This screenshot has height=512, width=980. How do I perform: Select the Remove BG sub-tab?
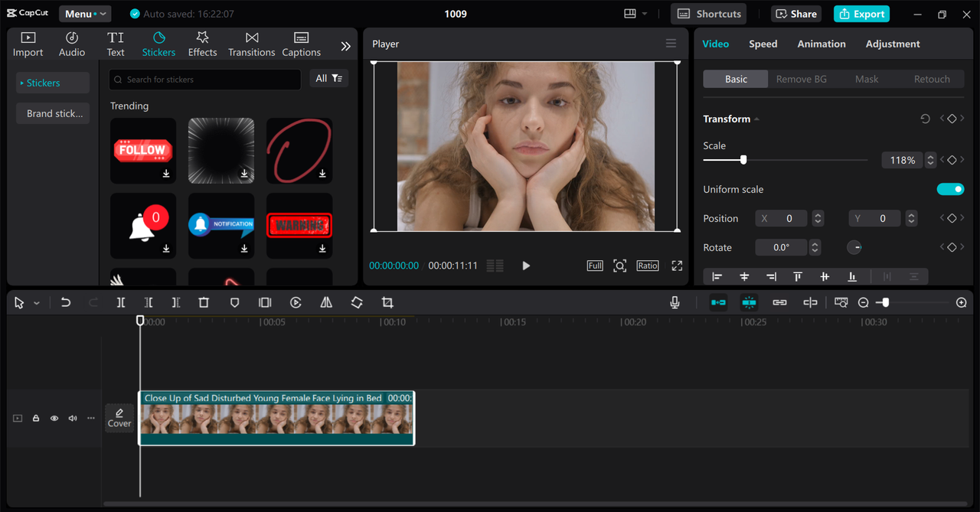(802, 79)
